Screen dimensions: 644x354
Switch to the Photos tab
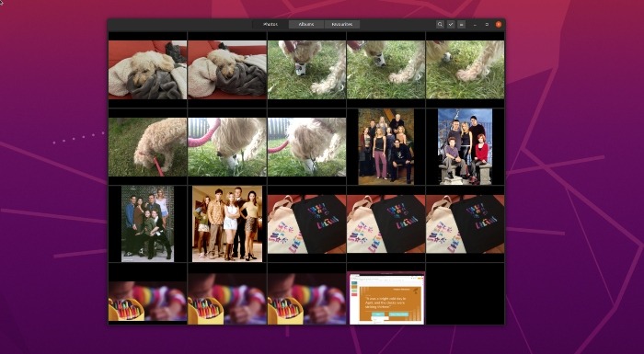click(x=270, y=25)
